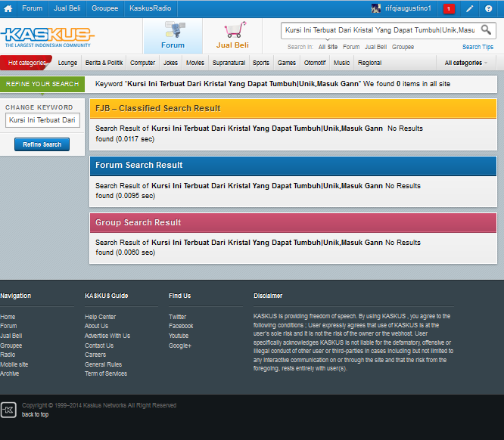Open the Advertise With Us link
The image size is (504, 440).
coord(107,336)
